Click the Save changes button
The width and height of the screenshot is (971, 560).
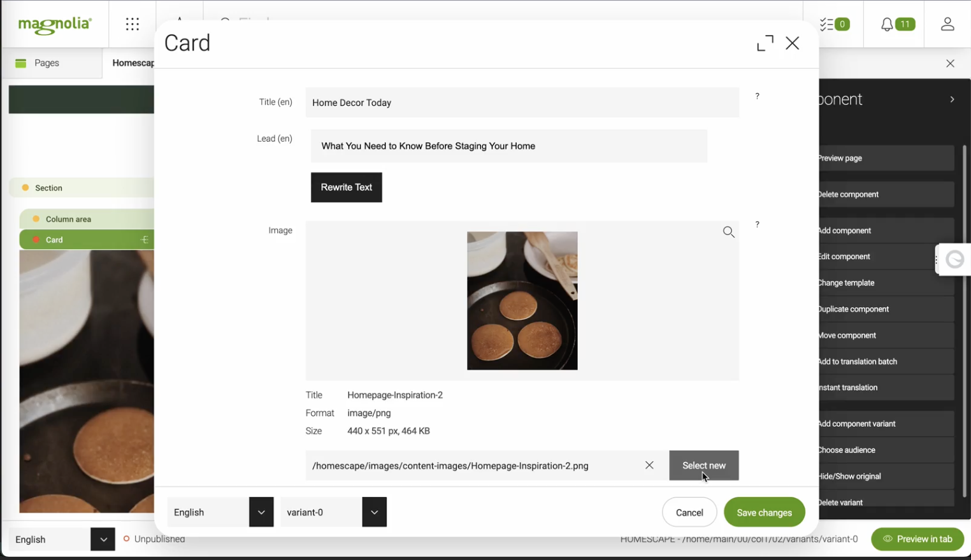pyautogui.click(x=764, y=512)
